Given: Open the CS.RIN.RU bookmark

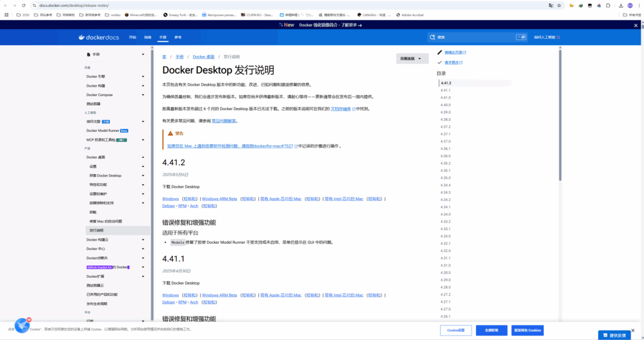Looking at the screenshot, I should (x=257, y=15).
